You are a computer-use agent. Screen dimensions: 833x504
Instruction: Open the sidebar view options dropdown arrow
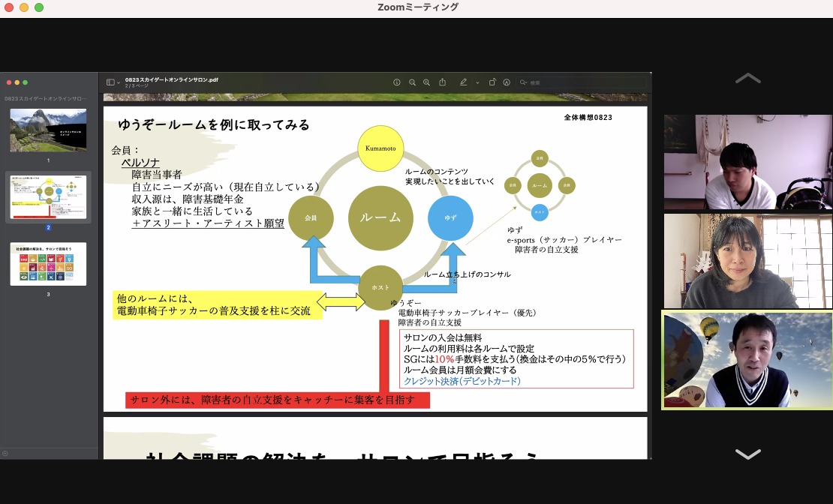click(x=119, y=82)
